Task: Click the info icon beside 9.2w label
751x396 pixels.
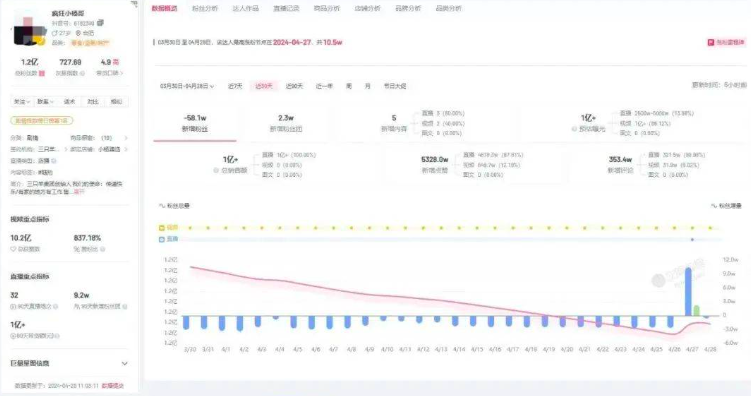Action: (x=125, y=306)
